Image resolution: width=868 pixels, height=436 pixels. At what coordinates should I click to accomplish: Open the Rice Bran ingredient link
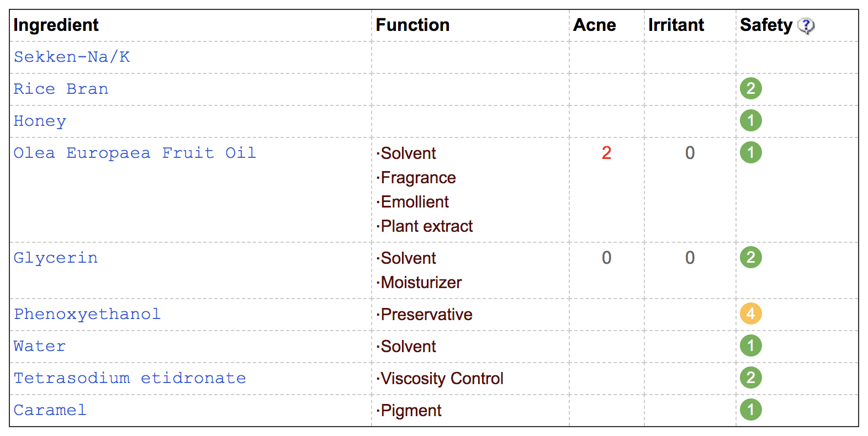(x=61, y=89)
